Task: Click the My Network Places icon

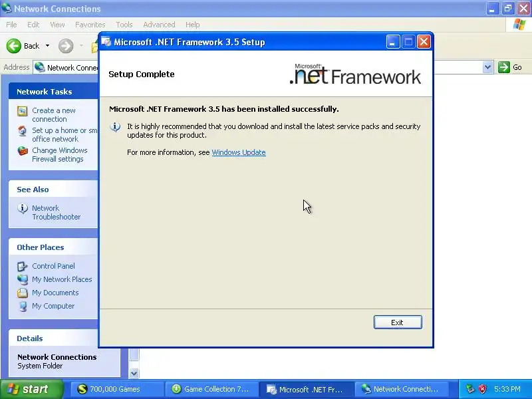Action: (23, 279)
